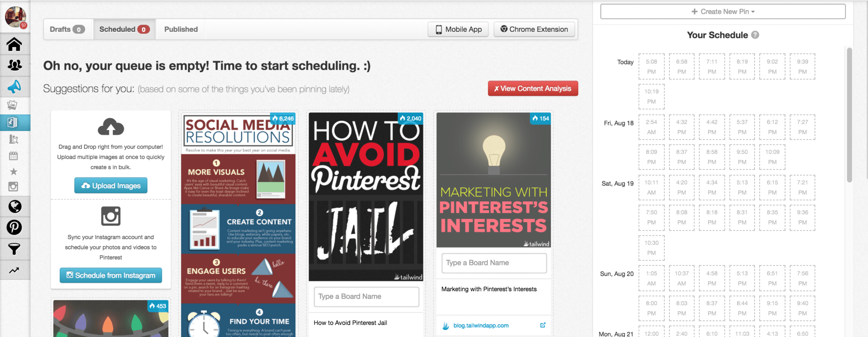Screen dimensions: 868x337
Task: Open the pin inspector magnifier icon
Action: [x=14, y=139]
